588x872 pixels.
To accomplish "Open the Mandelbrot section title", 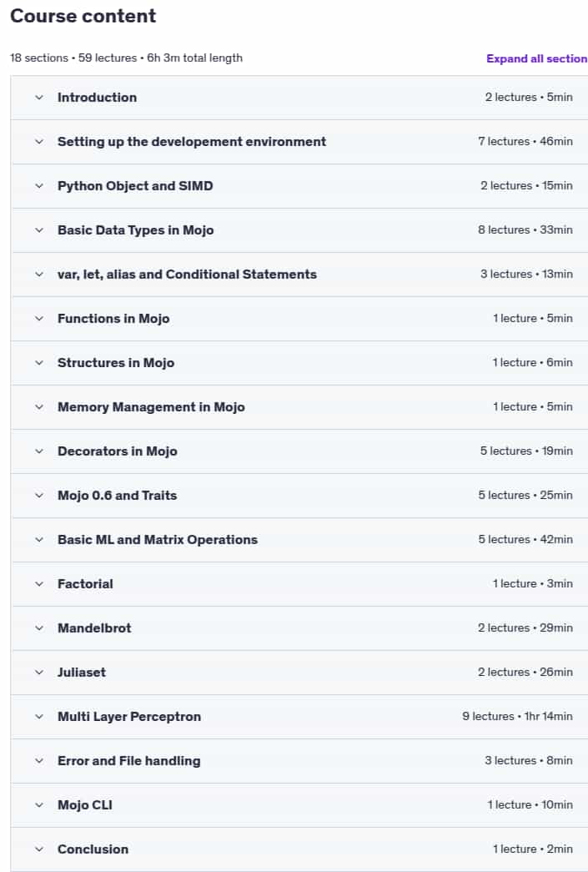I will 94,628.
